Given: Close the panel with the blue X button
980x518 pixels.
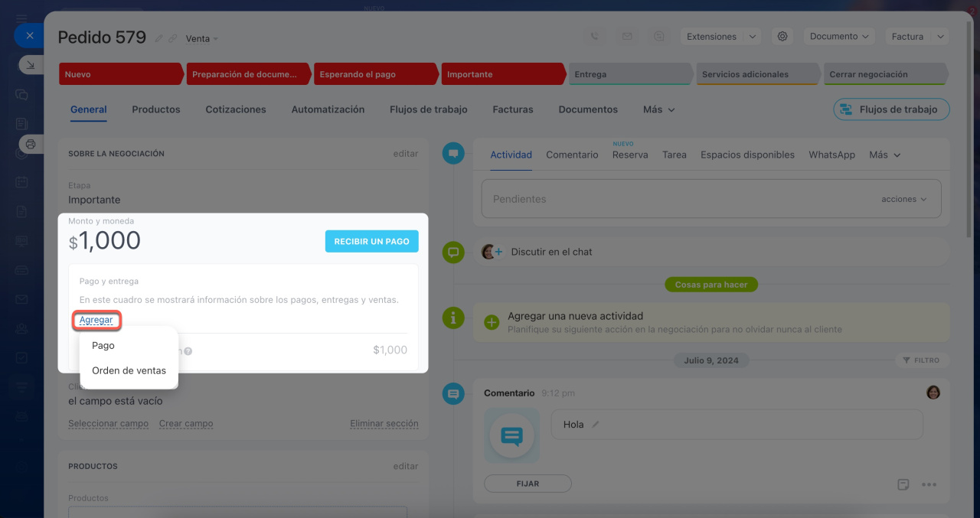Looking at the screenshot, I should coord(29,35).
